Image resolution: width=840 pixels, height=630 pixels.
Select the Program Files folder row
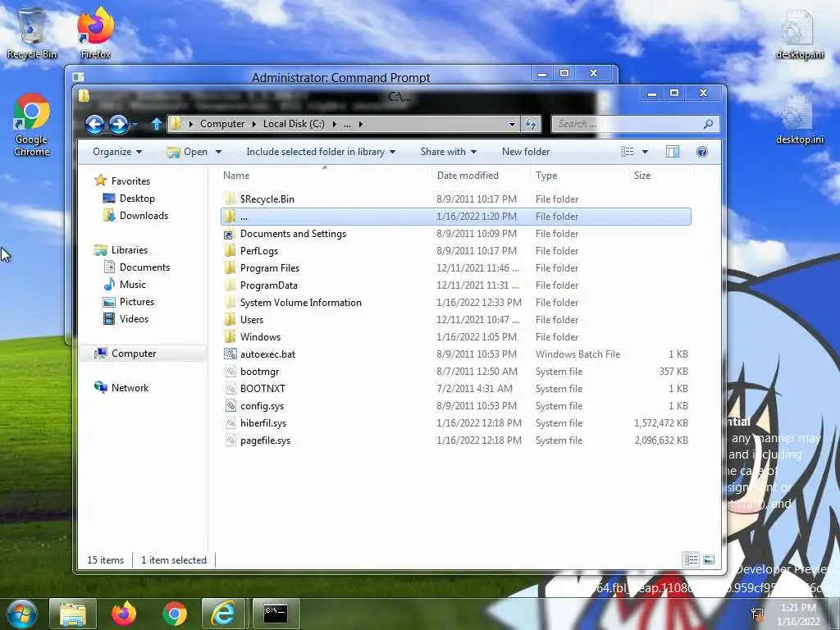tap(456, 268)
